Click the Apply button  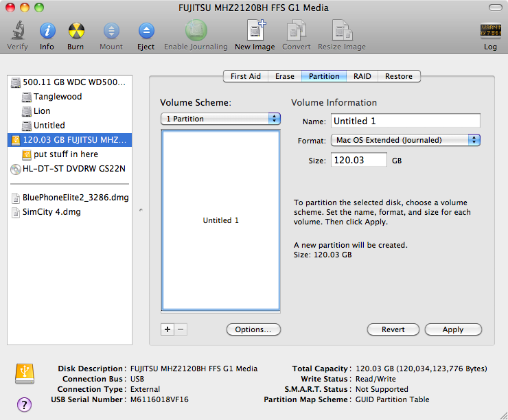click(453, 329)
